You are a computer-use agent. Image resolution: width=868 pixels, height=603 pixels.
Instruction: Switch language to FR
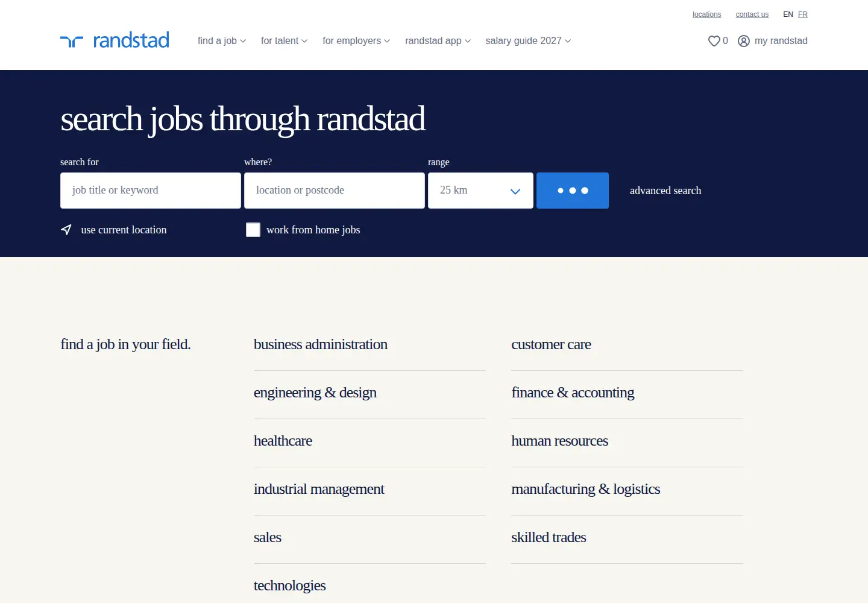(803, 14)
